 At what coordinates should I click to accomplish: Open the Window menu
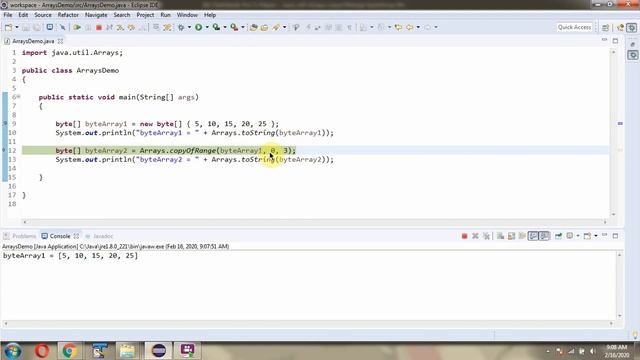point(187,15)
